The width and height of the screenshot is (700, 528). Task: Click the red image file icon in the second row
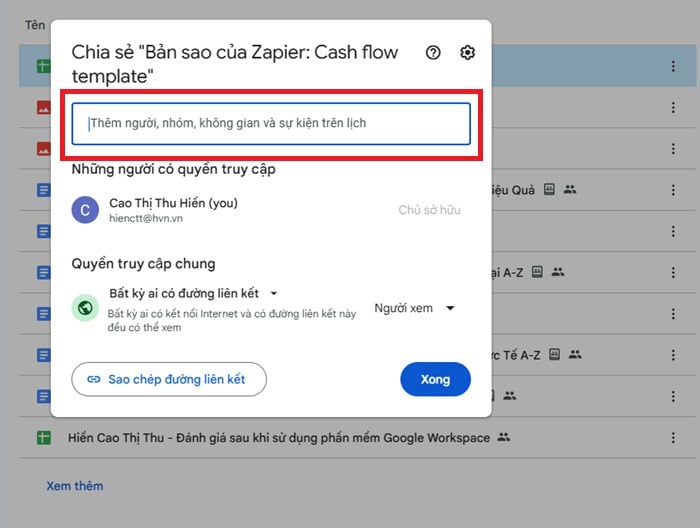pos(43,107)
